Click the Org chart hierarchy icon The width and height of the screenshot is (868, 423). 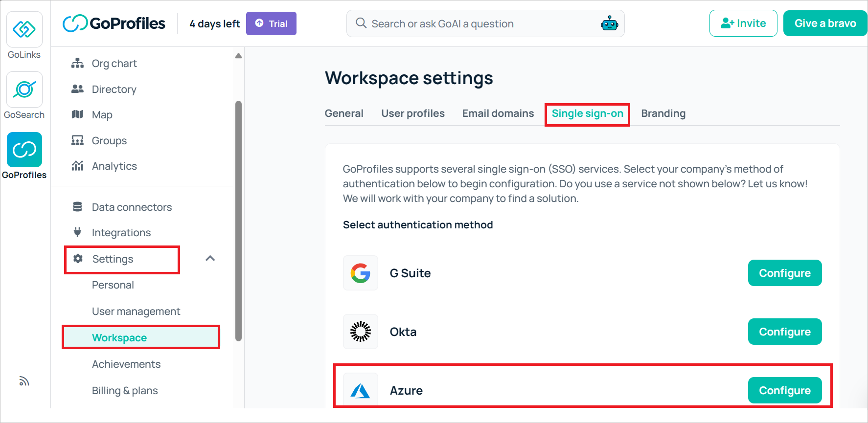click(x=77, y=63)
